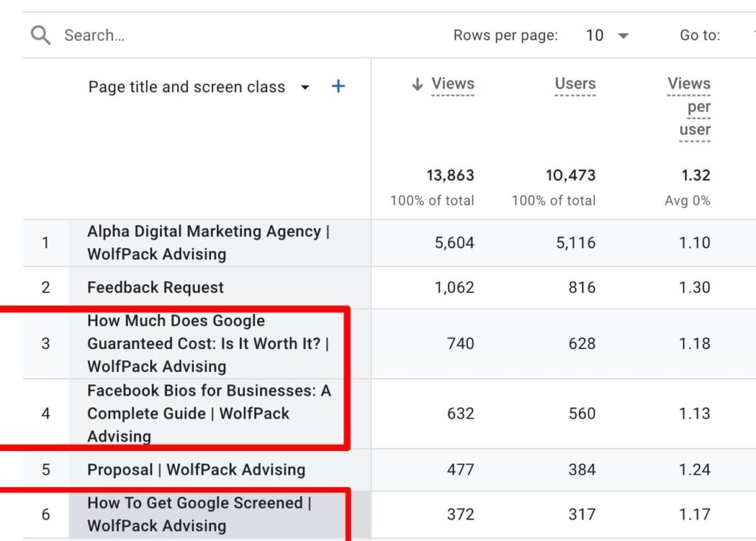Viewport: 756px width, 541px height.
Task: Click users value 816
Action: point(582,287)
